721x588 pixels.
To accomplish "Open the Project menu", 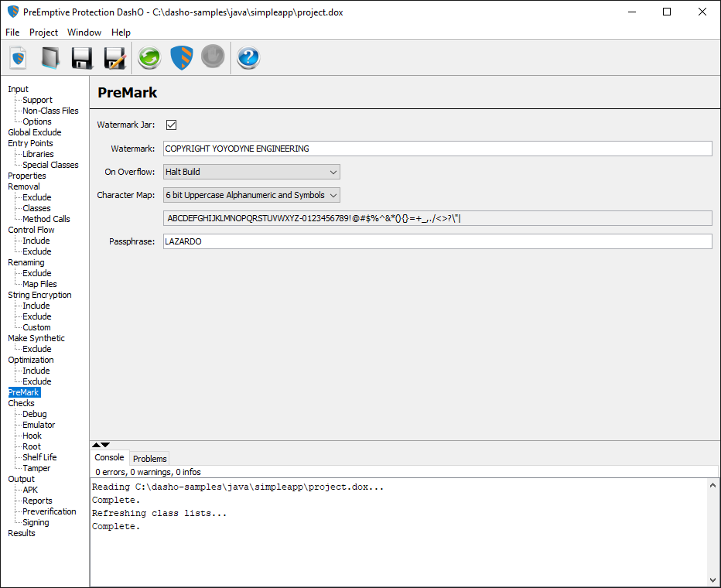I will pos(43,32).
